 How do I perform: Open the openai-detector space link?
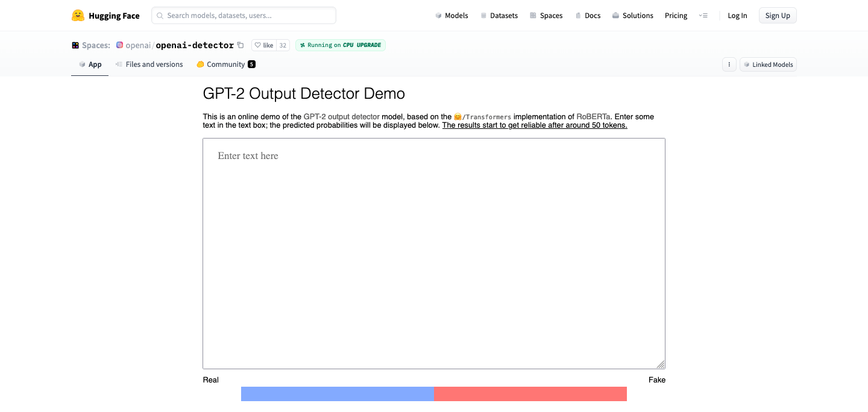pyautogui.click(x=195, y=45)
